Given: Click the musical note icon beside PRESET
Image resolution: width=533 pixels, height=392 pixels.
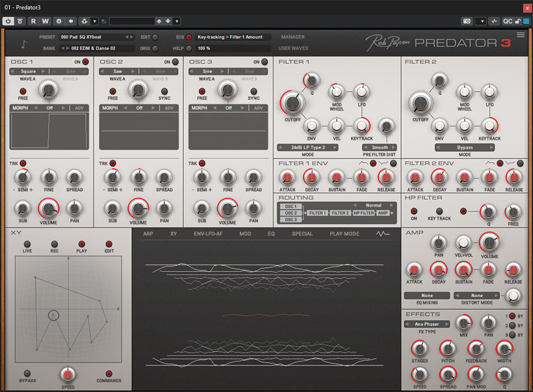Looking at the screenshot, I should [x=23, y=44].
